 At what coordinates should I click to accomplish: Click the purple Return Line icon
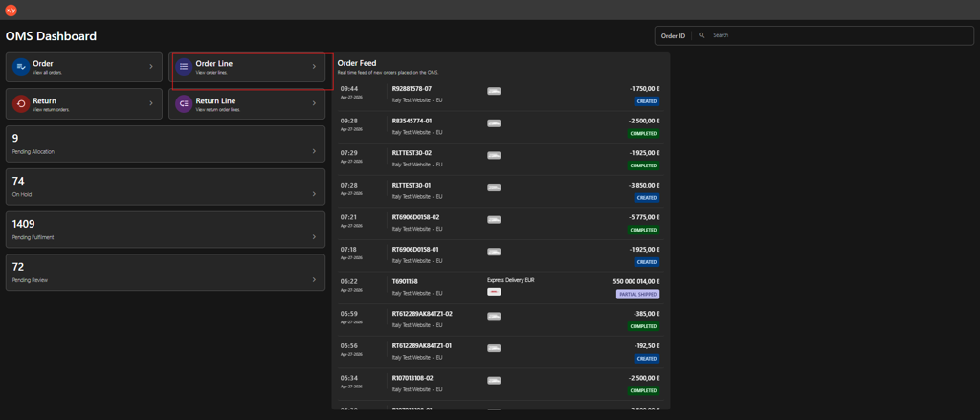(183, 103)
